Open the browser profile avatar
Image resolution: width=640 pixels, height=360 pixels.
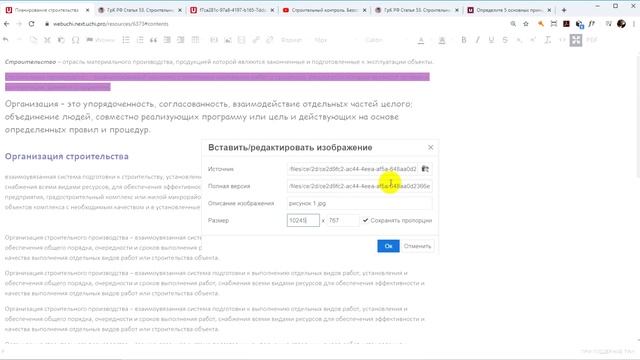(x=621, y=24)
